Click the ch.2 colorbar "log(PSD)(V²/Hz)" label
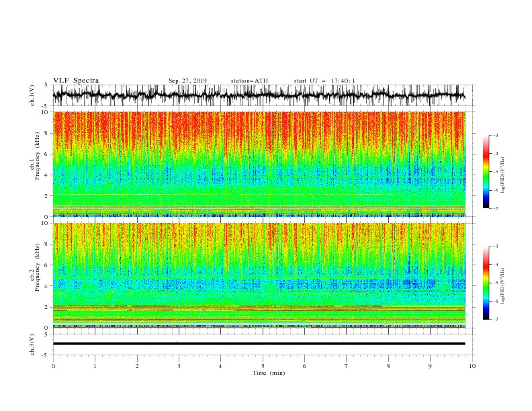The height and width of the screenshot is (411, 532). coord(502,285)
